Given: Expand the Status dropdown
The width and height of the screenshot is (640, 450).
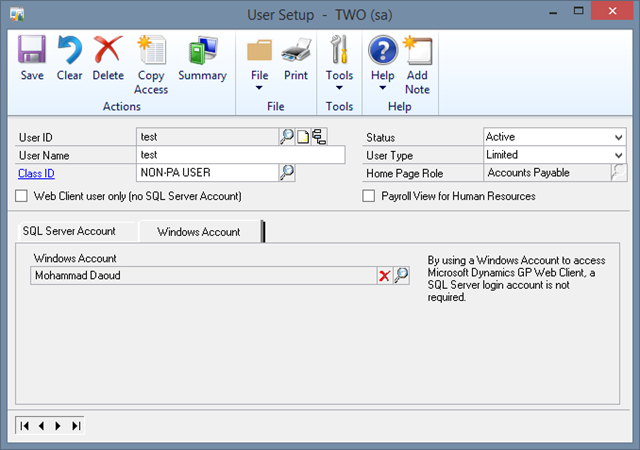Looking at the screenshot, I should pos(617,137).
